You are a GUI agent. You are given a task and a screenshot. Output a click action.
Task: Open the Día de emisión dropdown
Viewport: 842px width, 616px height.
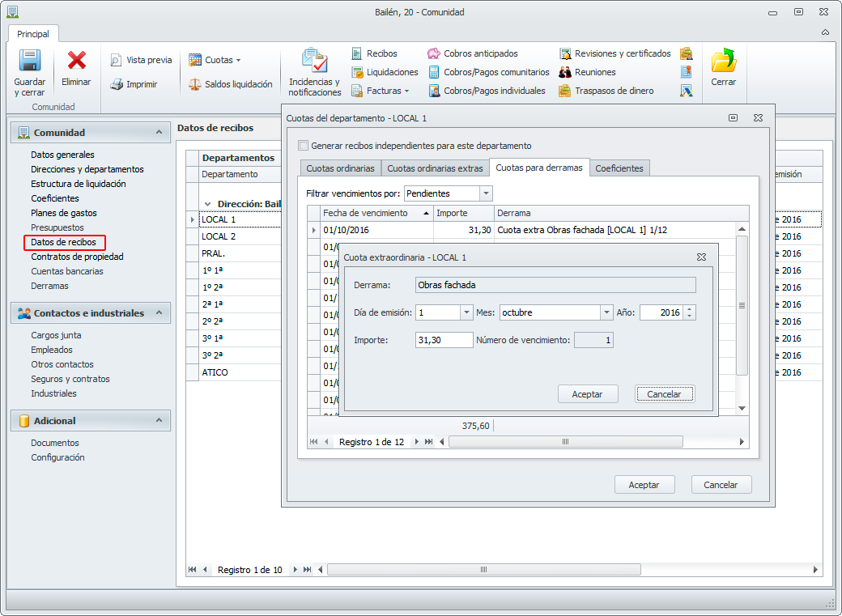coord(466,313)
